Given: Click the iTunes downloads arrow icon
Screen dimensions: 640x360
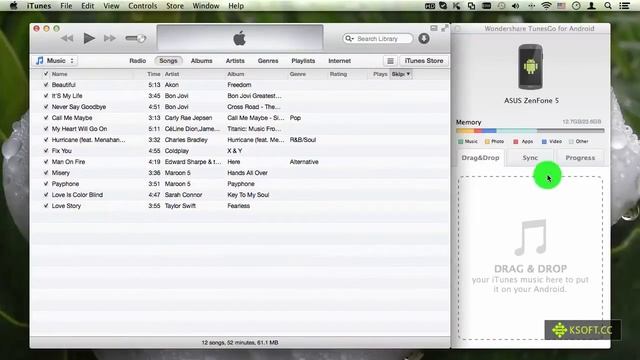Looking at the screenshot, I should click(x=424, y=38).
